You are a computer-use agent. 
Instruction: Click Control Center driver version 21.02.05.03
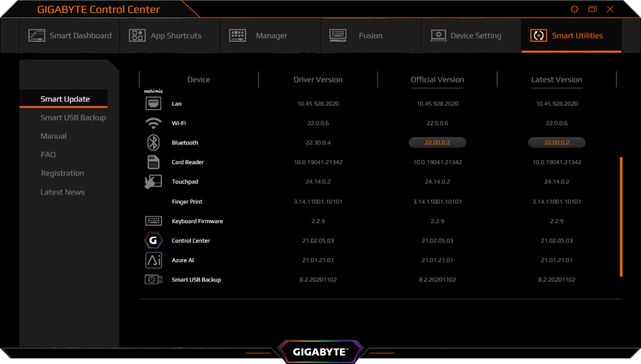[318, 241]
